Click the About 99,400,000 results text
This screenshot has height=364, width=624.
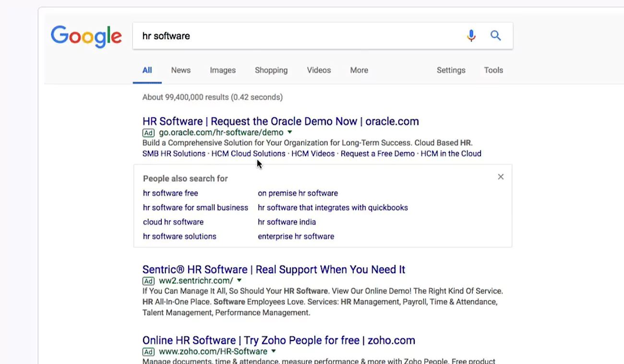point(213,97)
